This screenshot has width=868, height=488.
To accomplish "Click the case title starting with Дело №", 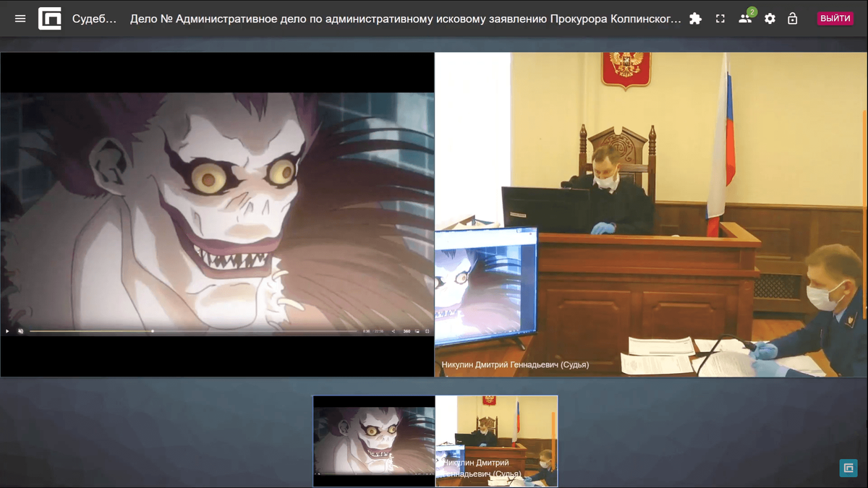I will coord(406,19).
